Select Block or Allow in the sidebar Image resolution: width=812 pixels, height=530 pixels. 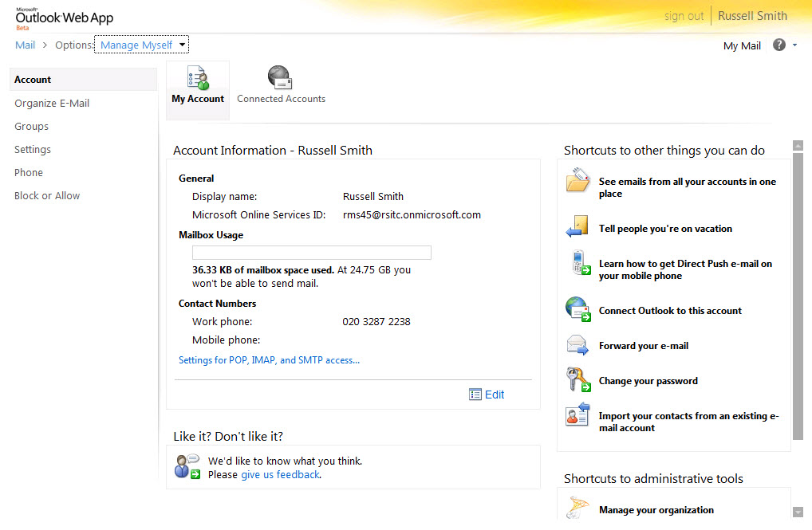click(x=47, y=195)
